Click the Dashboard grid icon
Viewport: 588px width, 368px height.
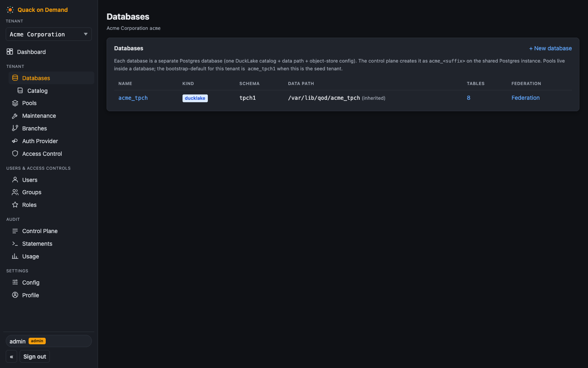10,52
